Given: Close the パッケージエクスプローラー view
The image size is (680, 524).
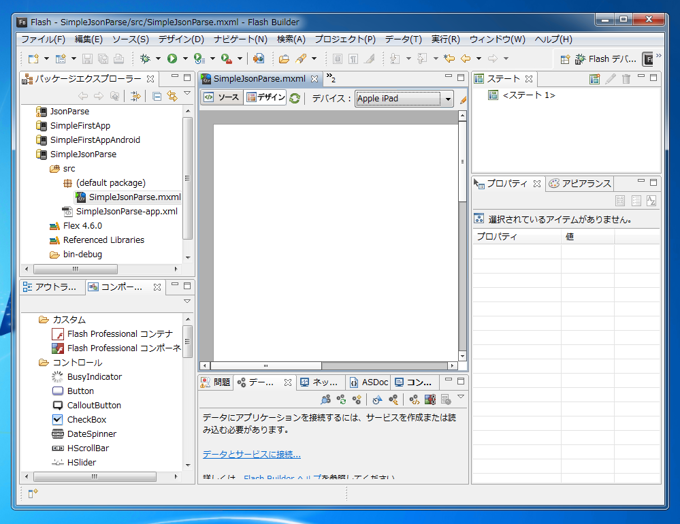Looking at the screenshot, I should pos(150,79).
